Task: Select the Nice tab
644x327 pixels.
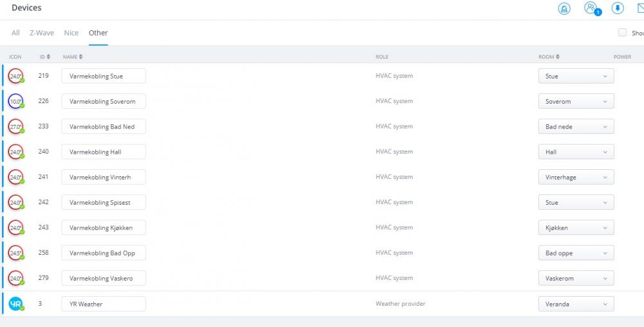Action: [71, 33]
